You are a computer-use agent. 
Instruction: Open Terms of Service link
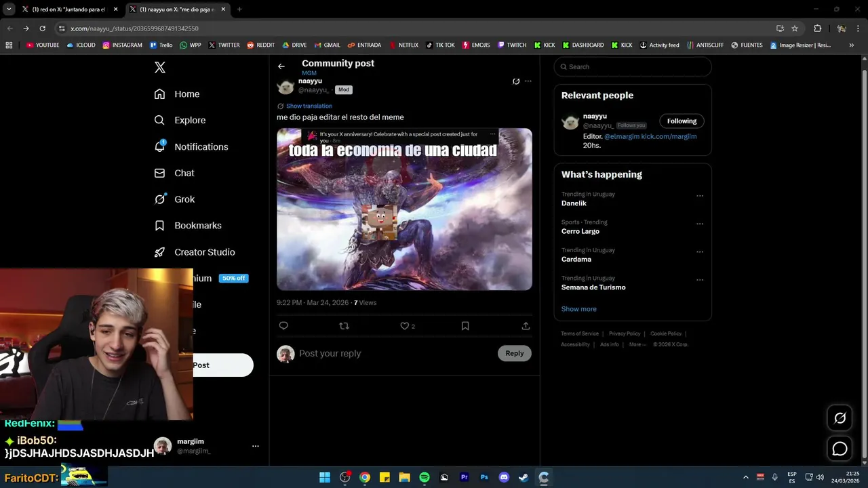pos(580,333)
